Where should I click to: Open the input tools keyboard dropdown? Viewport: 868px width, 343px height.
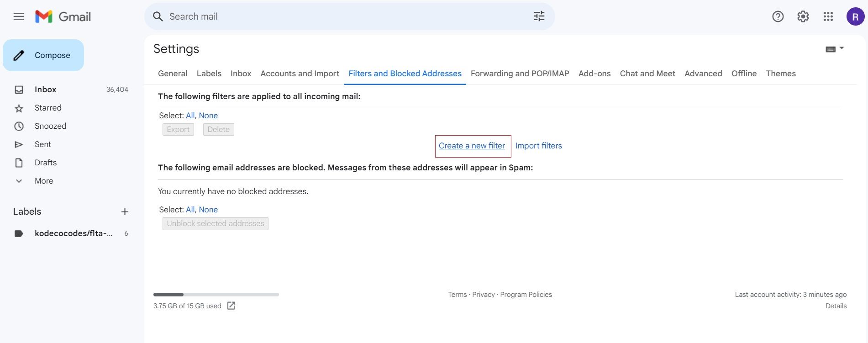coord(834,49)
